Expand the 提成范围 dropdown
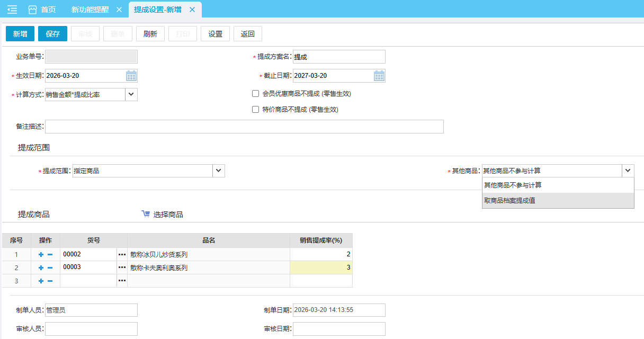 pyautogui.click(x=219, y=171)
